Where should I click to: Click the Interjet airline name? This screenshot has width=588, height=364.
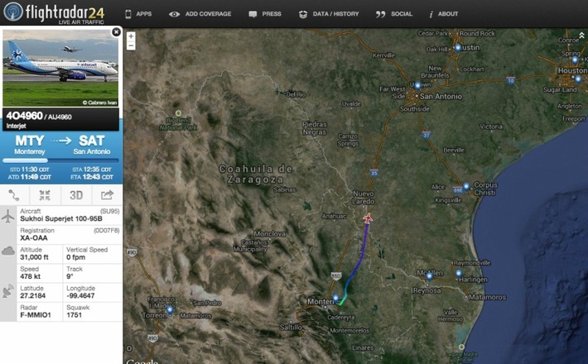pyautogui.click(x=16, y=126)
